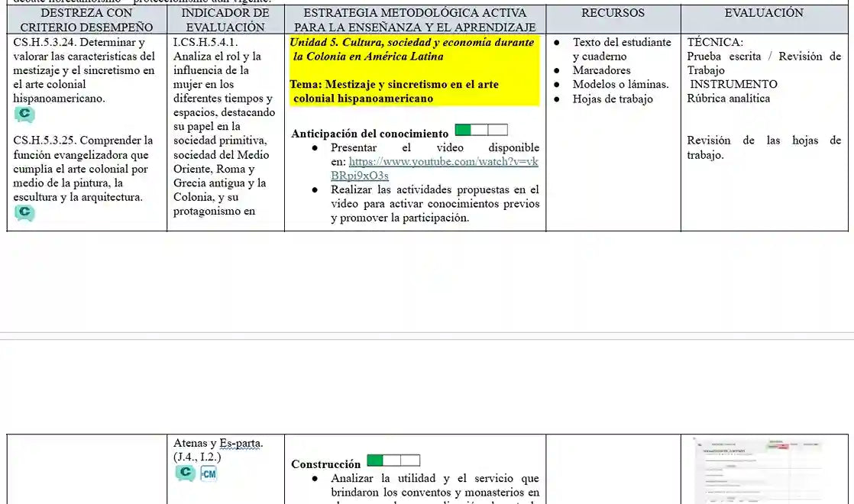The height and width of the screenshot is (504, 854).
Task: Click the bullet icon beside Hojas de trabajo
Action: [557, 99]
